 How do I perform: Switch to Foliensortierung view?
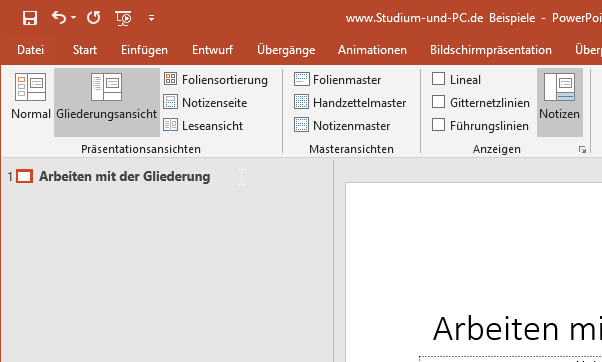[215, 79]
